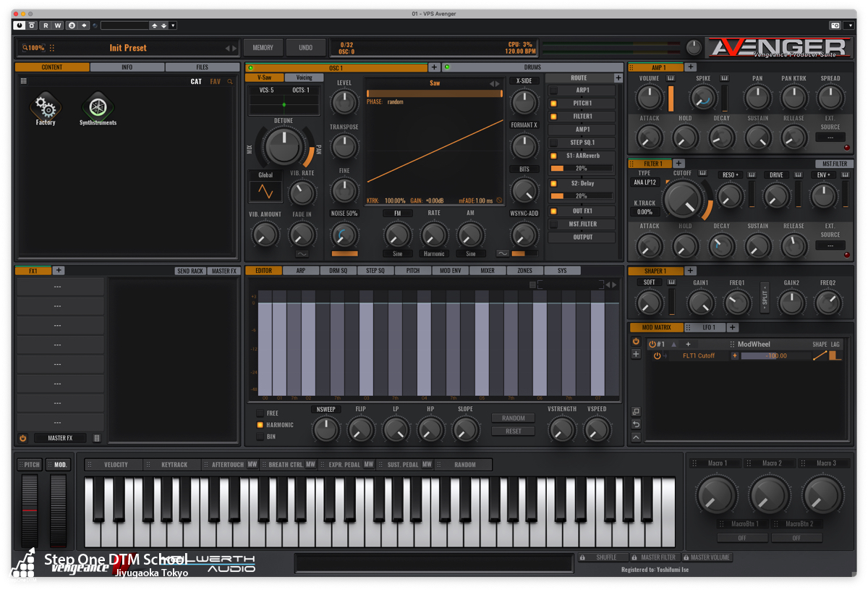The width and height of the screenshot is (868, 590).
Task: Toggle mod matrix power button on left side
Action: (x=636, y=341)
